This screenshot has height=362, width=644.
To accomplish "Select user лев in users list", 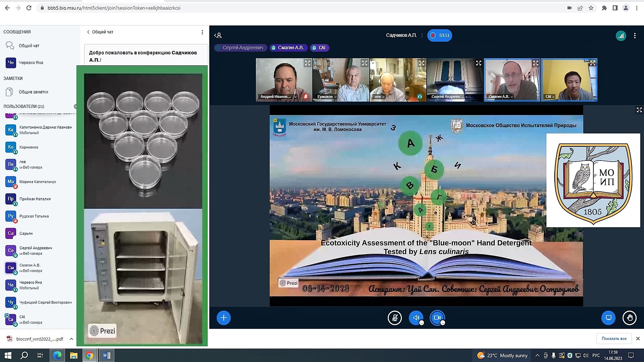I will tap(40, 164).
